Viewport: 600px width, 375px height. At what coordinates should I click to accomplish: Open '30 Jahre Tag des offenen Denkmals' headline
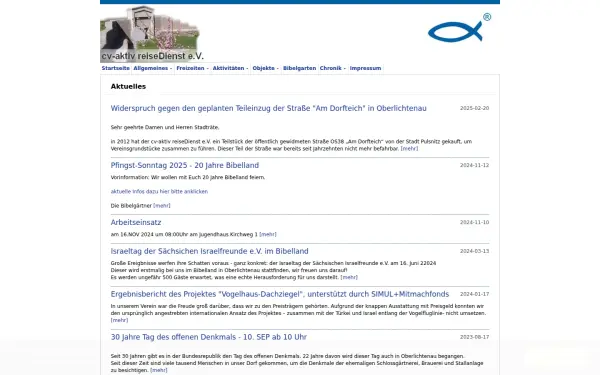click(x=209, y=337)
